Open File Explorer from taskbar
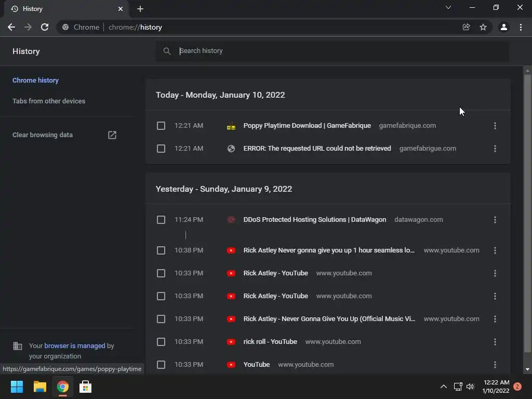This screenshot has width=532, height=399. [40, 387]
